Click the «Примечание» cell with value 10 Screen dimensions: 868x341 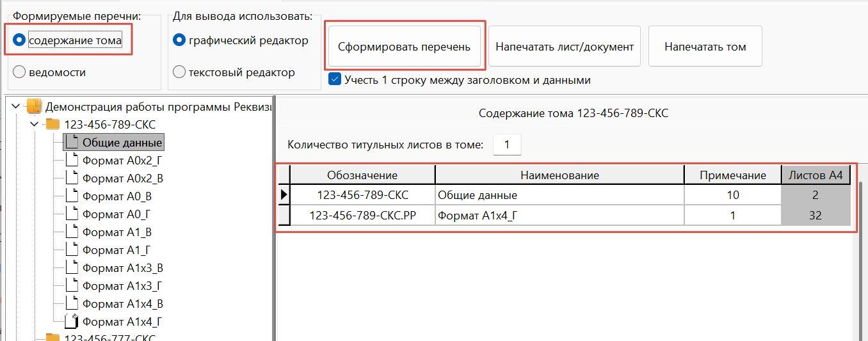pos(733,194)
